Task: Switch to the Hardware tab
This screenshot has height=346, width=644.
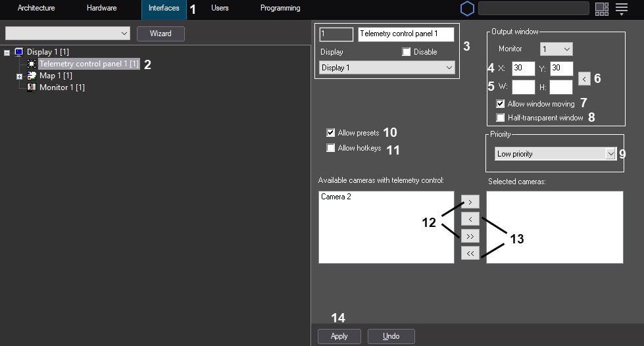Action: (101, 8)
